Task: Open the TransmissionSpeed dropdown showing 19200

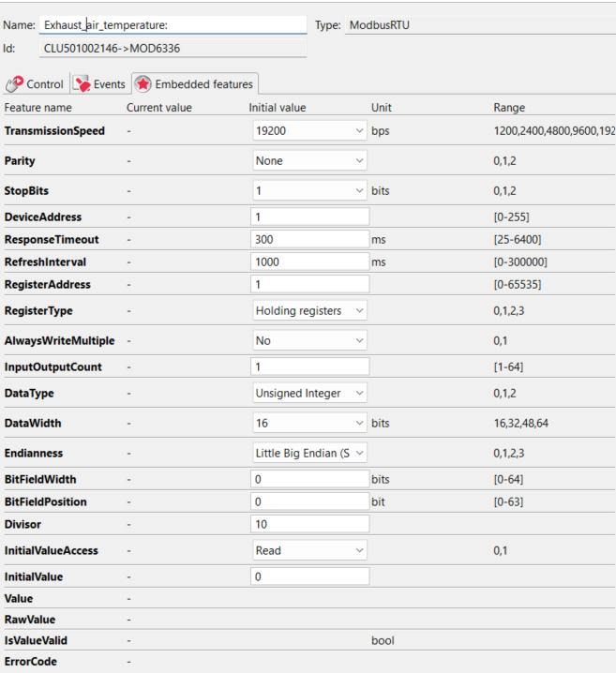Action: coord(309,130)
